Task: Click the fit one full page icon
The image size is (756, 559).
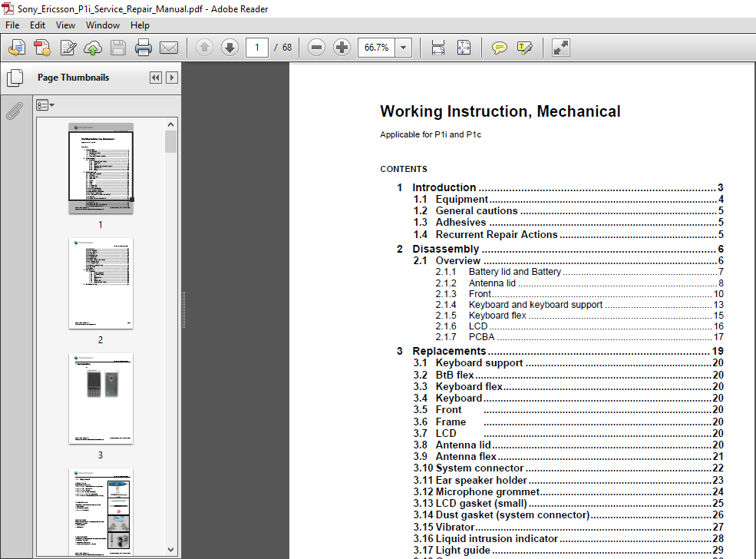Action: click(464, 48)
